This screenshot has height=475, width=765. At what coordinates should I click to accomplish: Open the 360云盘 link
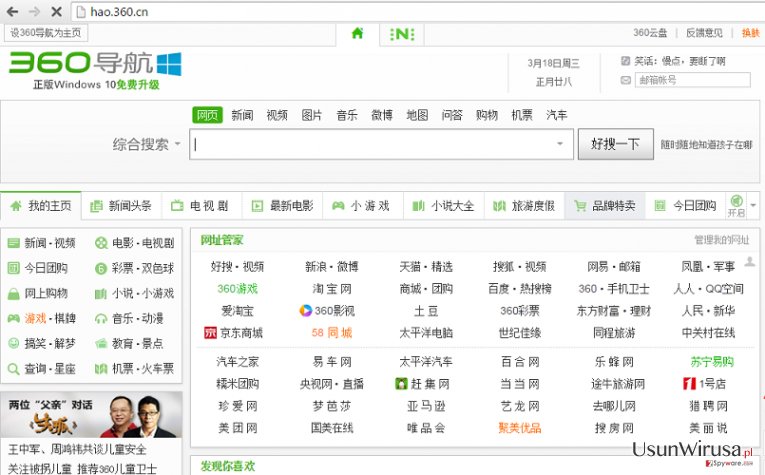point(650,33)
